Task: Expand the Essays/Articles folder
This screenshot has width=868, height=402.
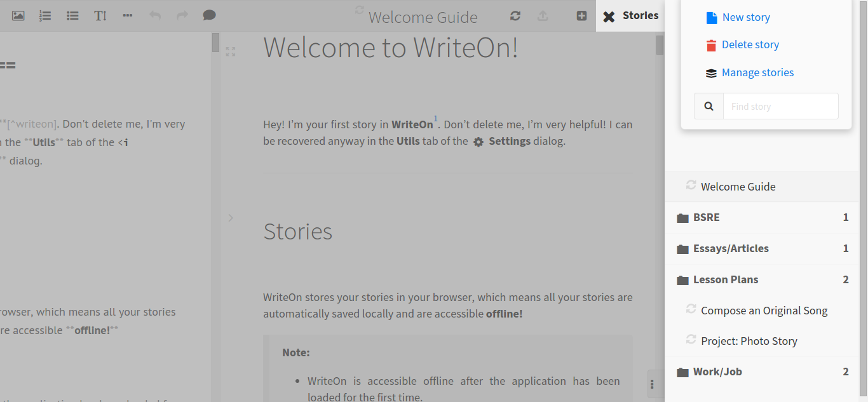Action: click(x=761, y=248)
